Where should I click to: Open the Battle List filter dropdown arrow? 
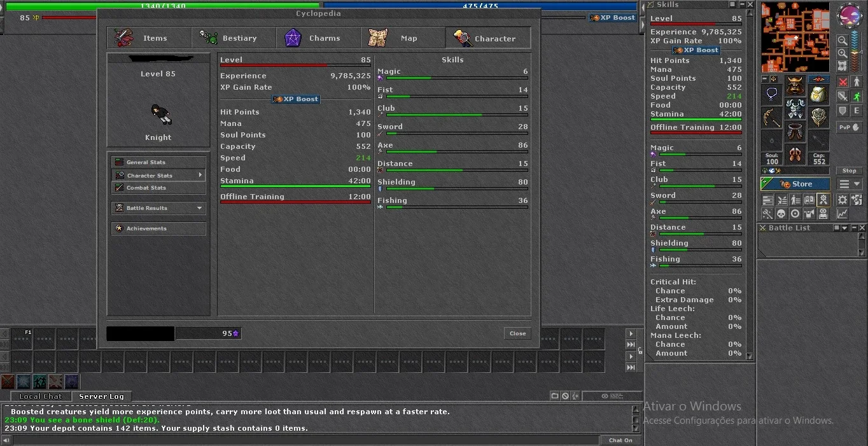(x=844, y=228)
